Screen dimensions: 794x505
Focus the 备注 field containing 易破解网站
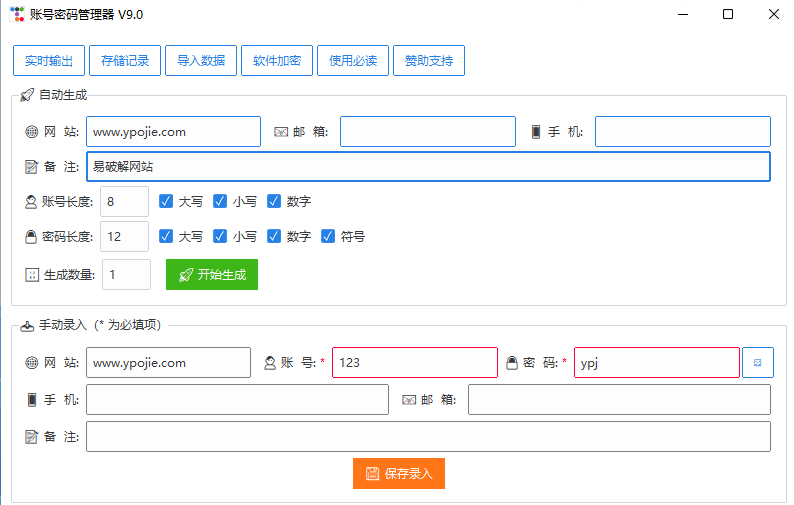428,167
